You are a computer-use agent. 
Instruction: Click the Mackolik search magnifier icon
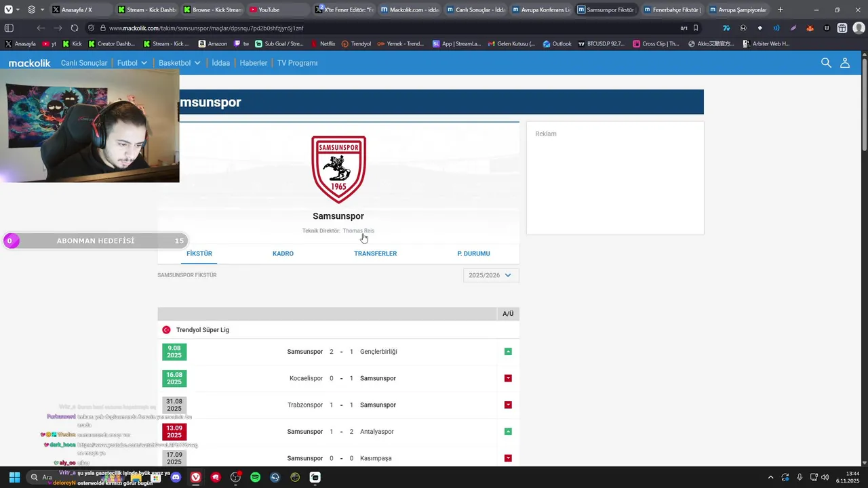826,62
